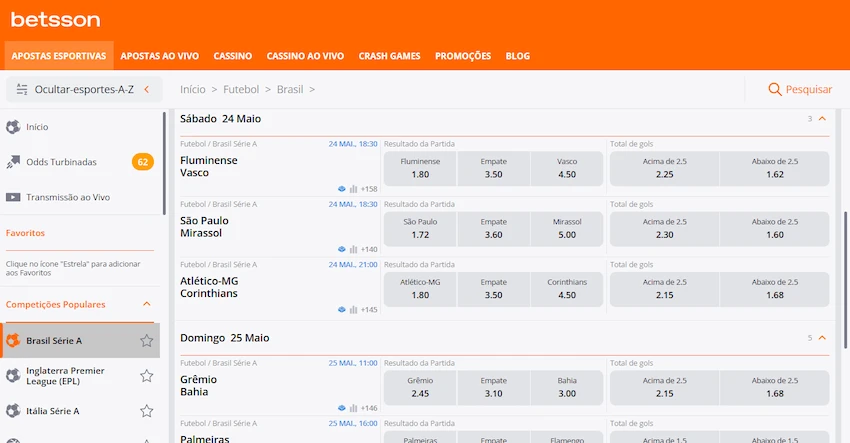
Task: Open +140 more markets for São Paulo Mirassol
Action: point(369,249)
